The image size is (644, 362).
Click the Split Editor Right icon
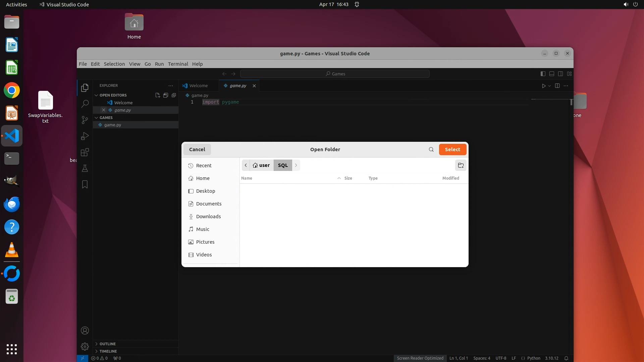557,86
